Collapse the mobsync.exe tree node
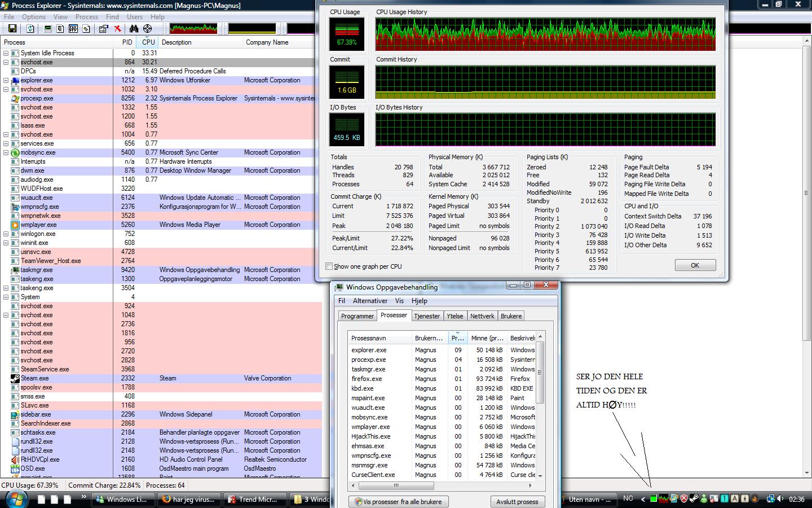The image size is (812, 508). (x=6, y=152)
